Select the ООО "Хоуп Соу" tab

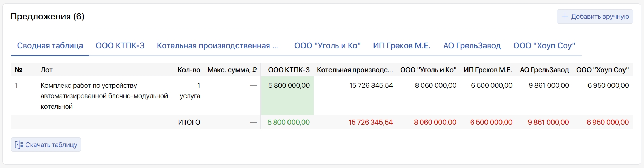(x=544, y=46)
